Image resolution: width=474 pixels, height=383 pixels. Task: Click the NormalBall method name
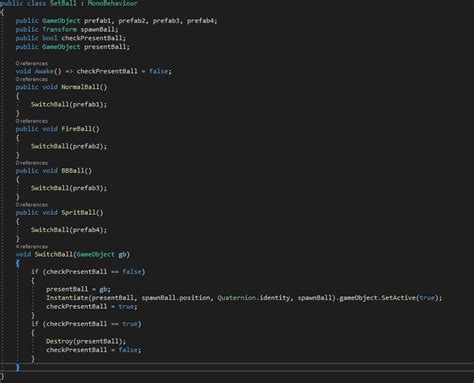pos(80,87)
